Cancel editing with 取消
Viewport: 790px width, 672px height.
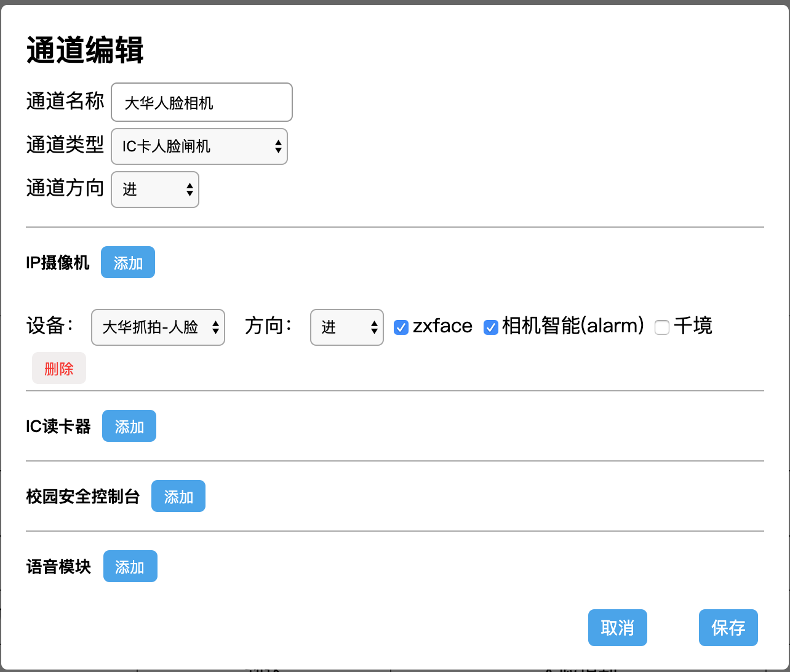(618, 628)
